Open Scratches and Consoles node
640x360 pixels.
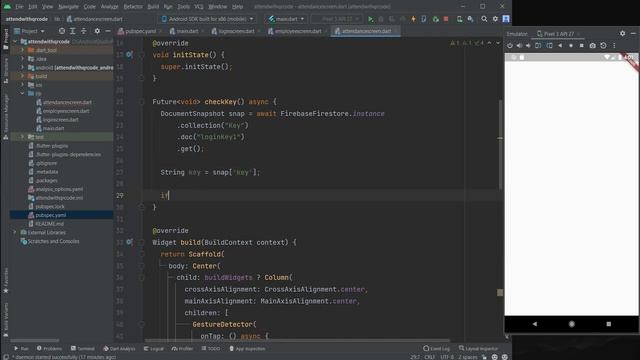coord(53,241)
